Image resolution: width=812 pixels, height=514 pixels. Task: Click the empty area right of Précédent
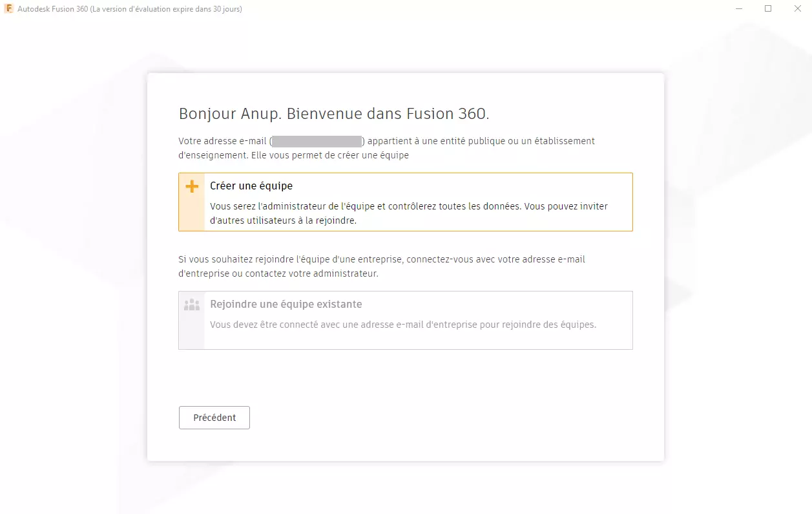tap(452, 418)
